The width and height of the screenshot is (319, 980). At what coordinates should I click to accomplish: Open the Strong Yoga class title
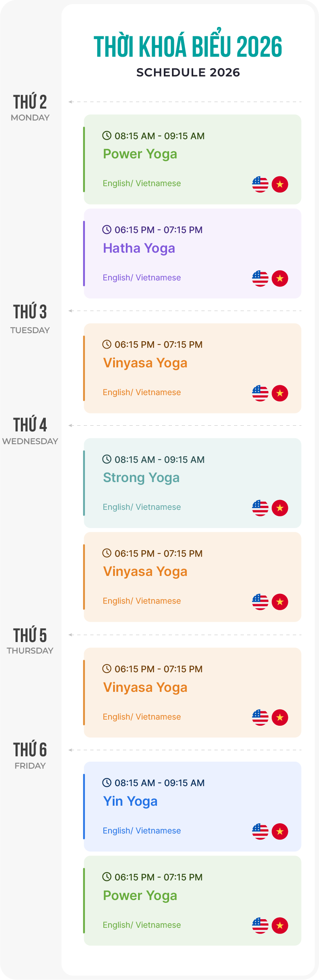pyautogui.click(x=141, y=478)
